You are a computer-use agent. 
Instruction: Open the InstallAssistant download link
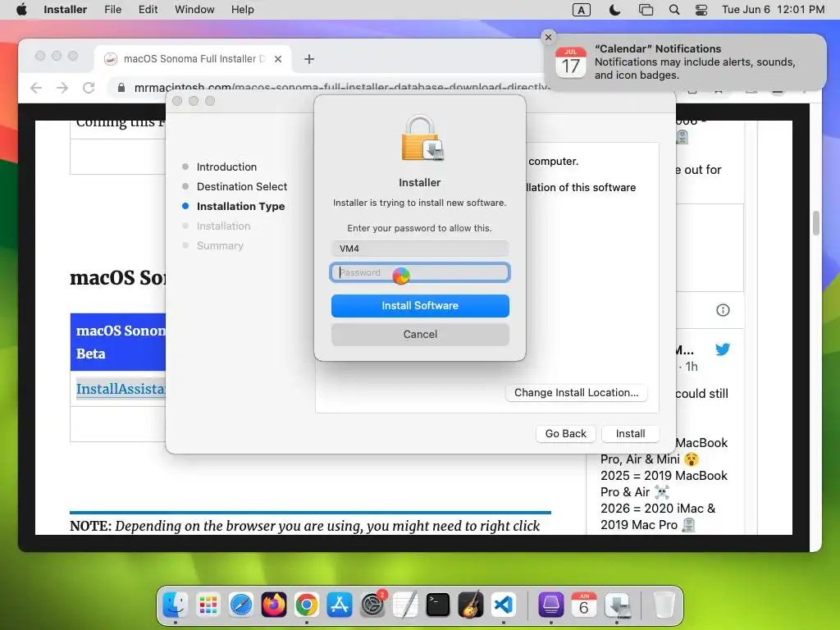point(121,389)
